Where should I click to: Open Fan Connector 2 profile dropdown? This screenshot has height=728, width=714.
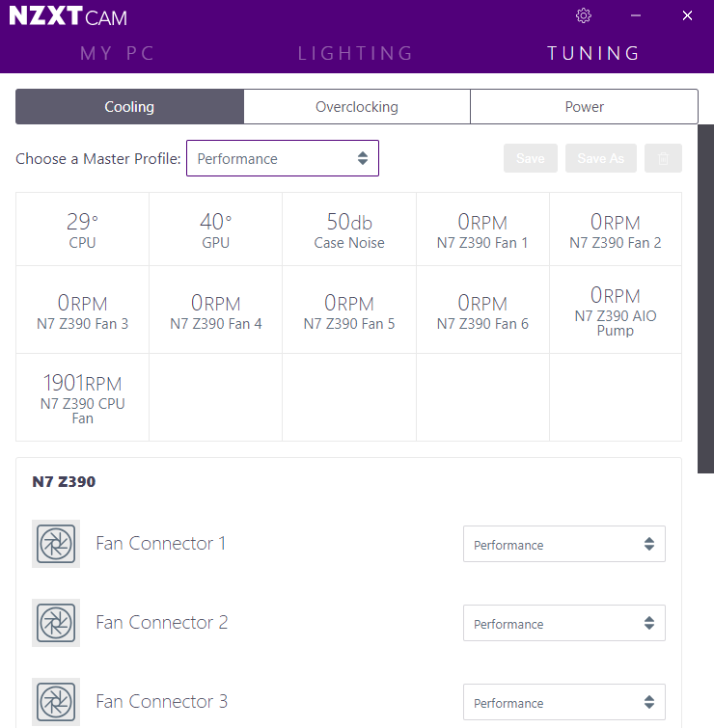tap(563, 623)
